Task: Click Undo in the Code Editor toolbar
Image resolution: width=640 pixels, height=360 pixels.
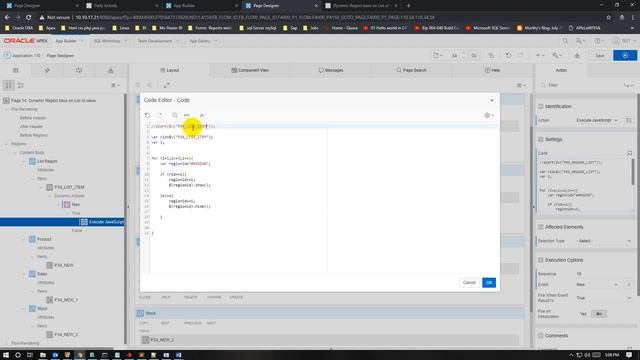Action: 147,116
